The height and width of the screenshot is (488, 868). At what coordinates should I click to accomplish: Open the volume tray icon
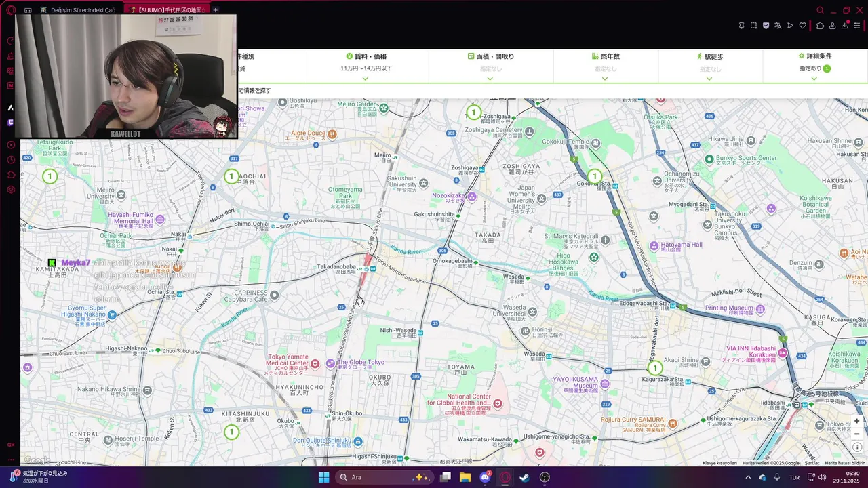pyautogui.click(x=823, y=477)
